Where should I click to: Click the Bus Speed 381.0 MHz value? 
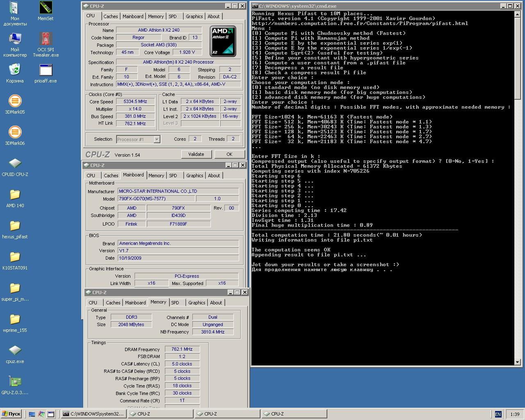tap(135, 116)
